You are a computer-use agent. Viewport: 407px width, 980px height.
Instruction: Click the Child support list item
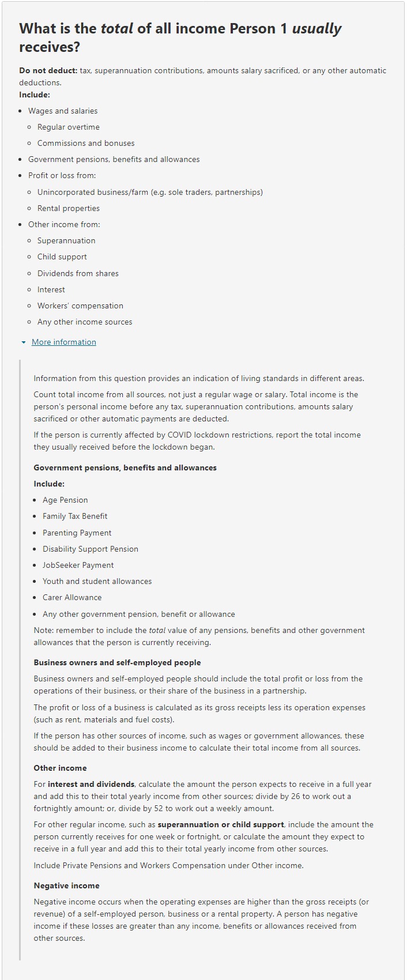[x=61, y=257]
